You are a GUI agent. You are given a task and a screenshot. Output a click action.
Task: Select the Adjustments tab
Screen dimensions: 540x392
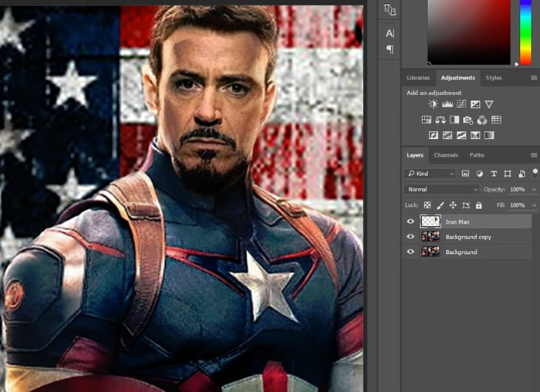[458, 78]
